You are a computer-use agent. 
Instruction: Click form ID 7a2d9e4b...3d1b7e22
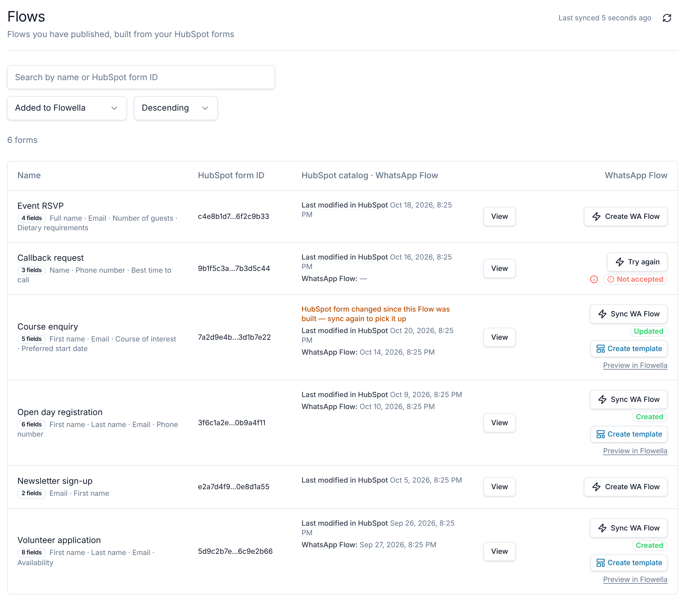click(234, 337)
